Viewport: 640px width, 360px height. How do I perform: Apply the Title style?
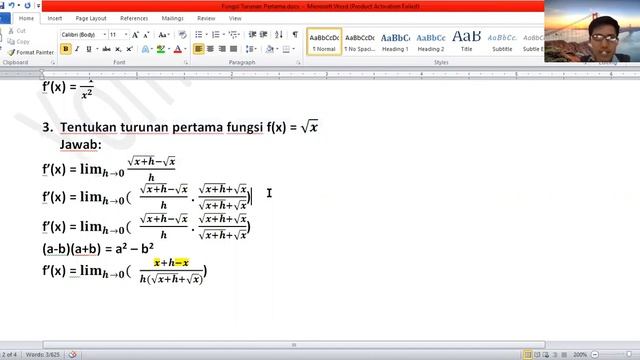pos(467,42)
